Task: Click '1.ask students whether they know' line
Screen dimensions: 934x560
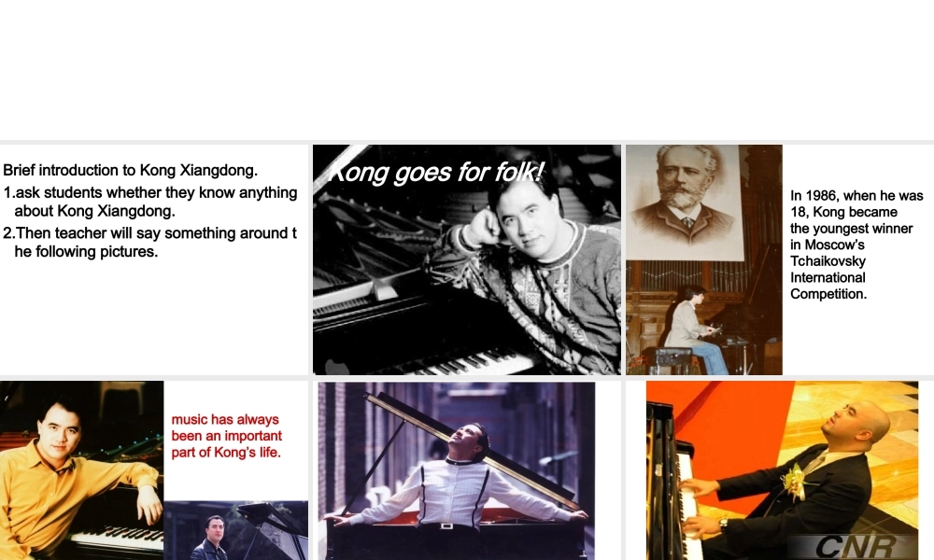Action: click(x=150, y=202)
